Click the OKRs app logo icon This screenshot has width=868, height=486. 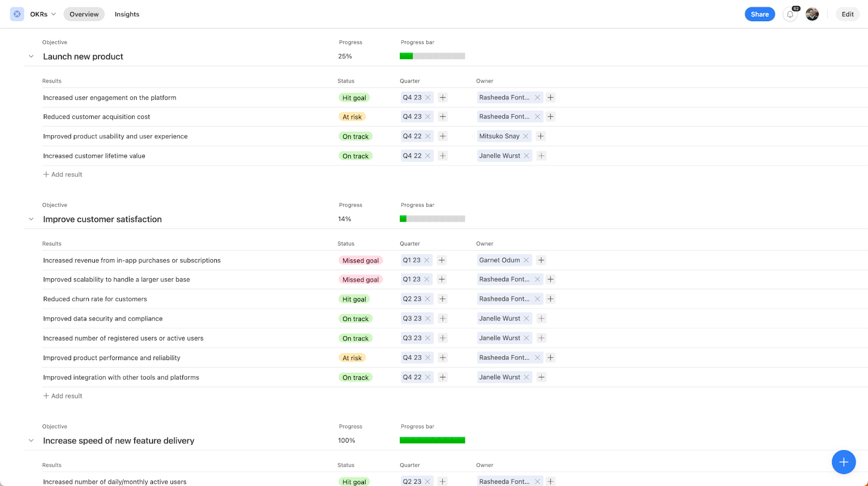tap(17, 14)
